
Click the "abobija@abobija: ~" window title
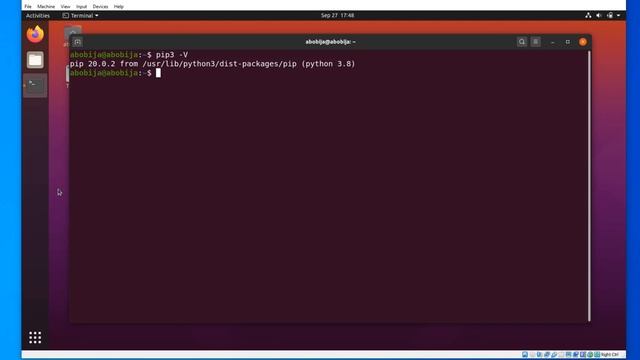pos(331,42)
